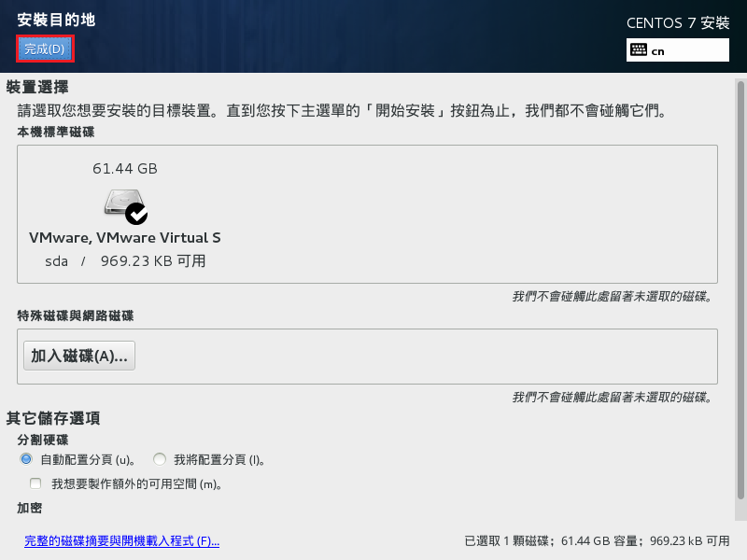Click the 加密 section label

click(x=30, y=508)
